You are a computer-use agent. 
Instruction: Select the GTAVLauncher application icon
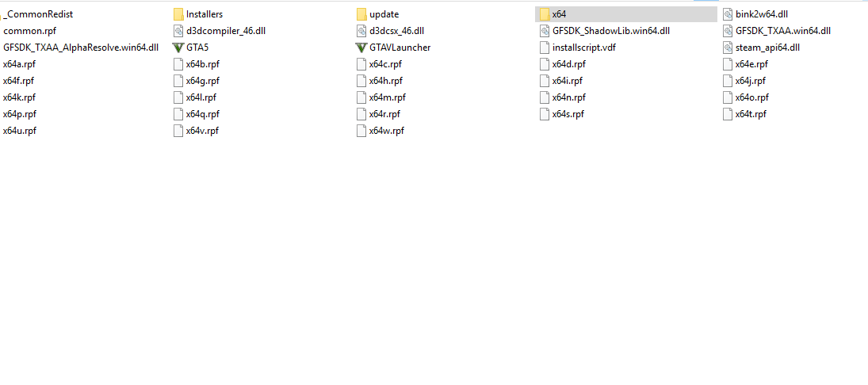(x=361, y=48)
